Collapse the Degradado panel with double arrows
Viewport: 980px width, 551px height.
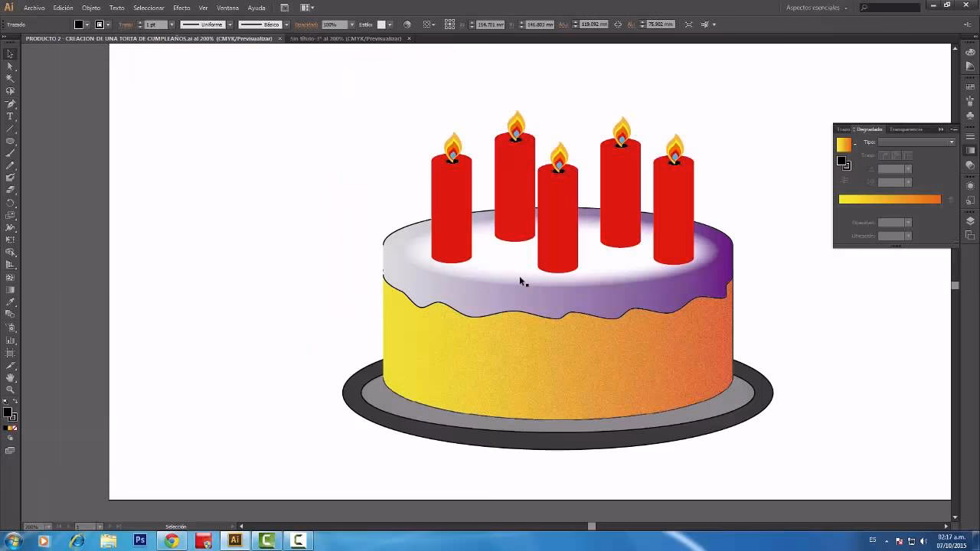(941, 129)
